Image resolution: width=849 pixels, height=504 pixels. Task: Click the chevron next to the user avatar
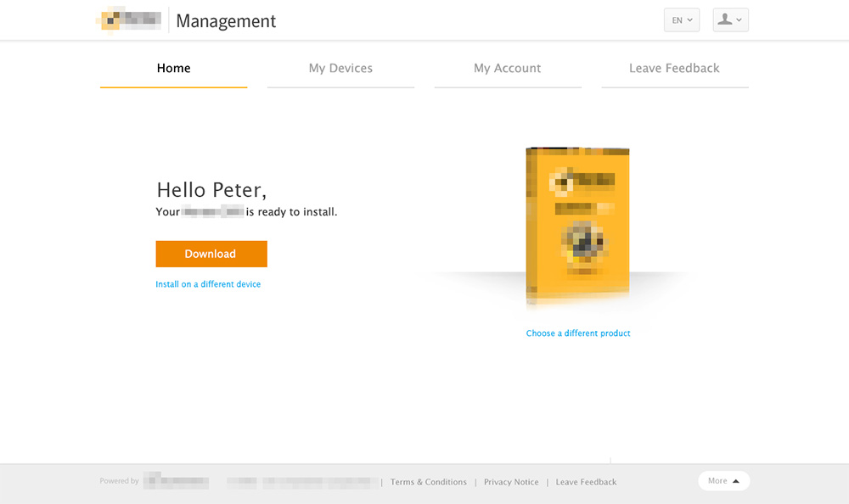point(739,20)
